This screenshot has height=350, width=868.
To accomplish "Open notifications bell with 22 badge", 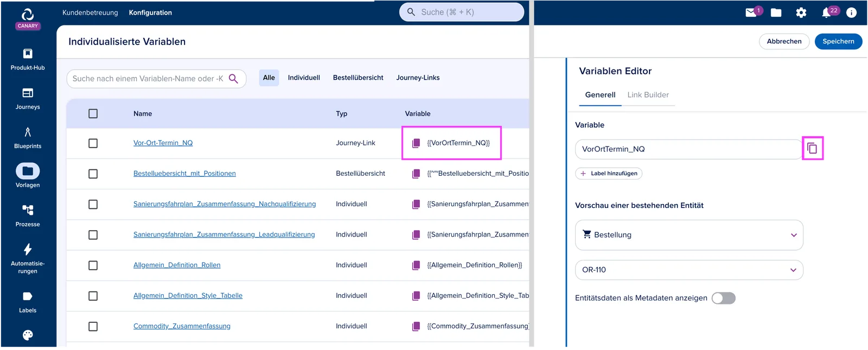I will (826, 12).
